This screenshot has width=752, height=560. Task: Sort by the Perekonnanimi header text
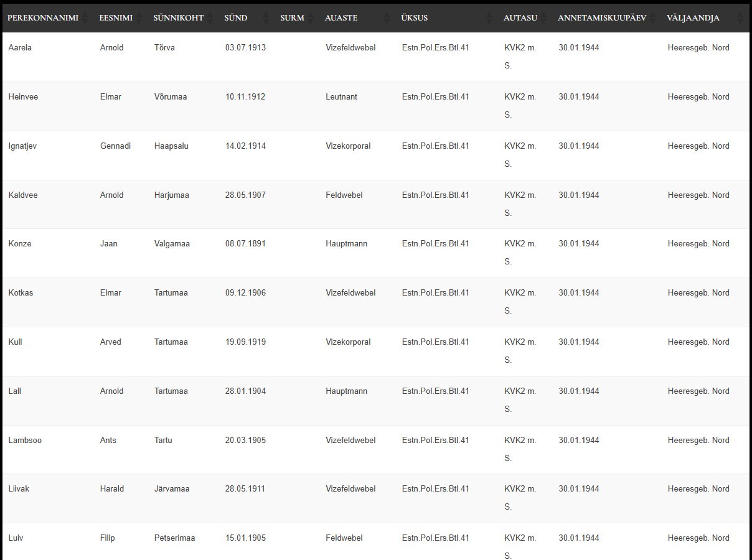(x=42, y=18)
